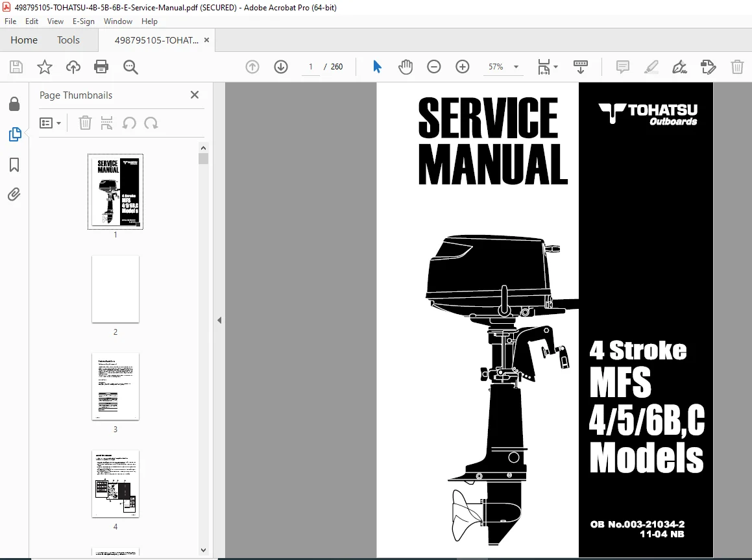Select page 1 thumbnail

point(115,192)
